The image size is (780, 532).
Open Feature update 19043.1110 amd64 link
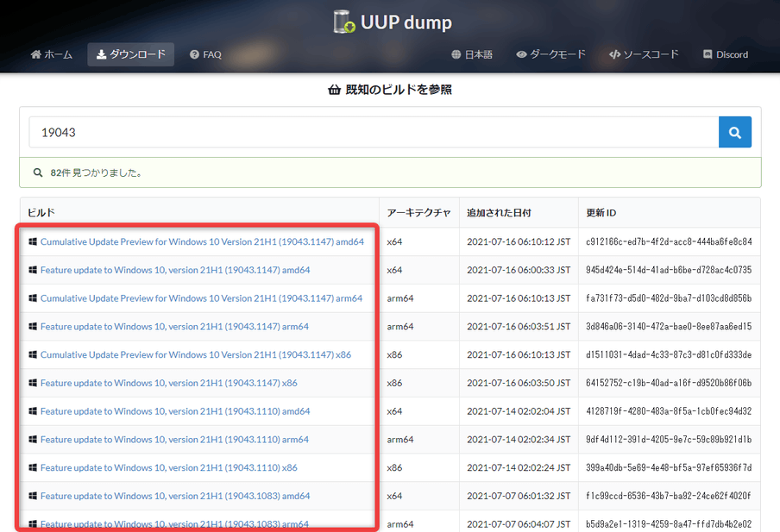click(x=175, y=411)
